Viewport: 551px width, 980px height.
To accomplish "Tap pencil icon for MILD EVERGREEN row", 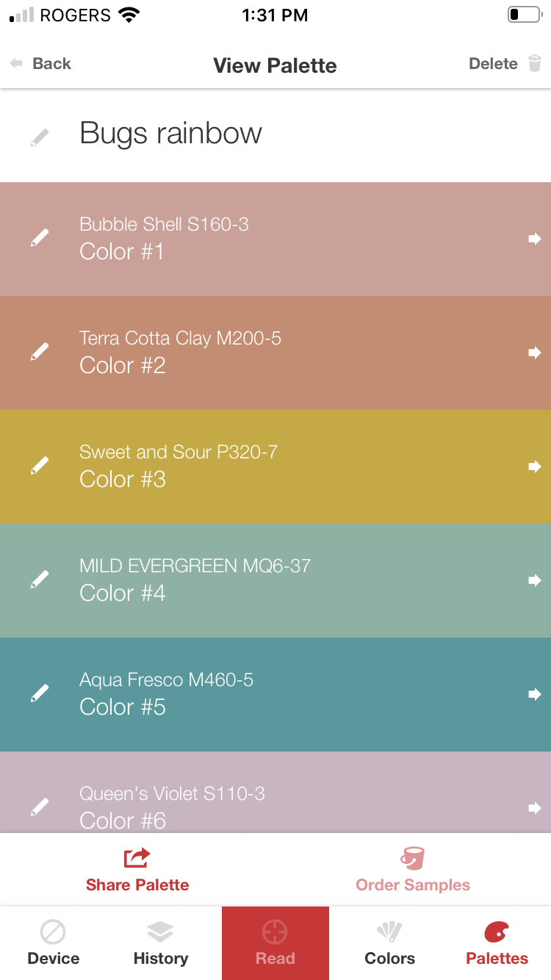I will click(x=40, y=580).
